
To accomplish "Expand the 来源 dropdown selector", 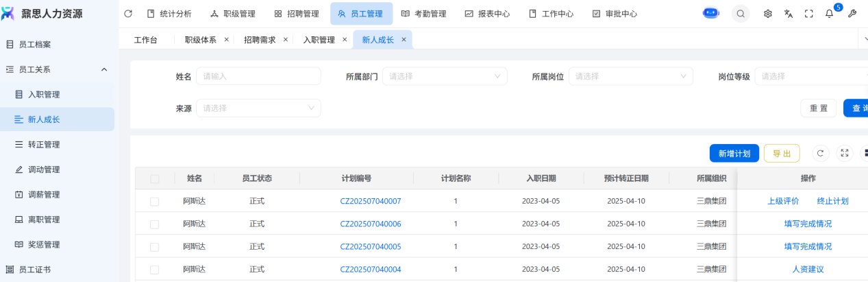I will tap(258, 108).
